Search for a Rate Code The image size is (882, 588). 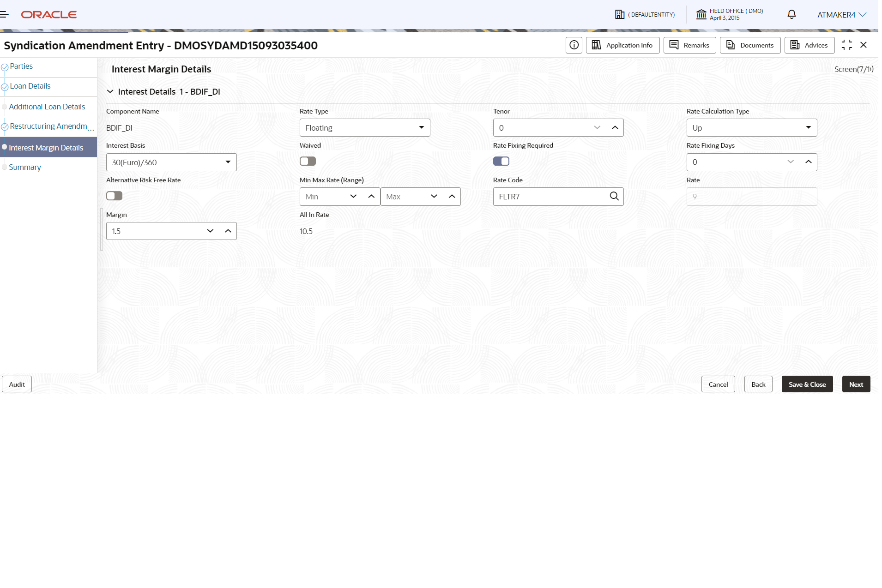coord(614,196)
